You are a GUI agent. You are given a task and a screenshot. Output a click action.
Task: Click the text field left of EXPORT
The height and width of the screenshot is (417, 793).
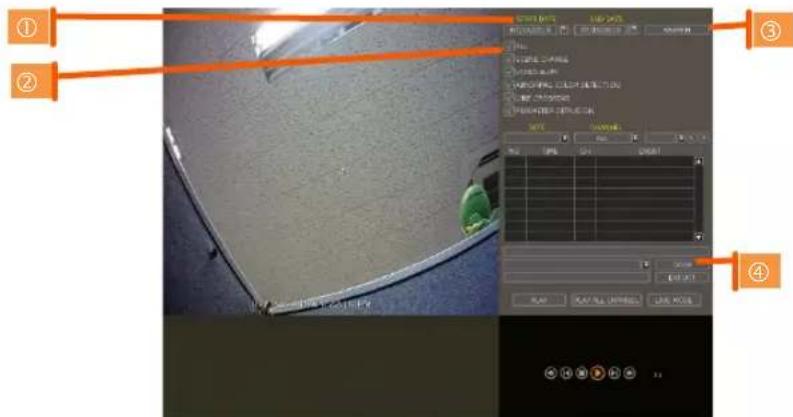[x=577, y=277]
